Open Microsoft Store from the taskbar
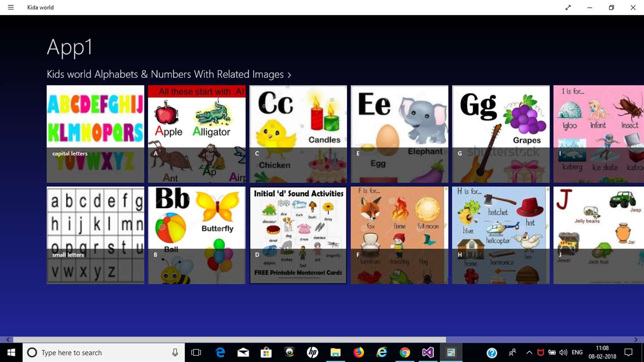The image size is (644, 362). click(266, 353)
